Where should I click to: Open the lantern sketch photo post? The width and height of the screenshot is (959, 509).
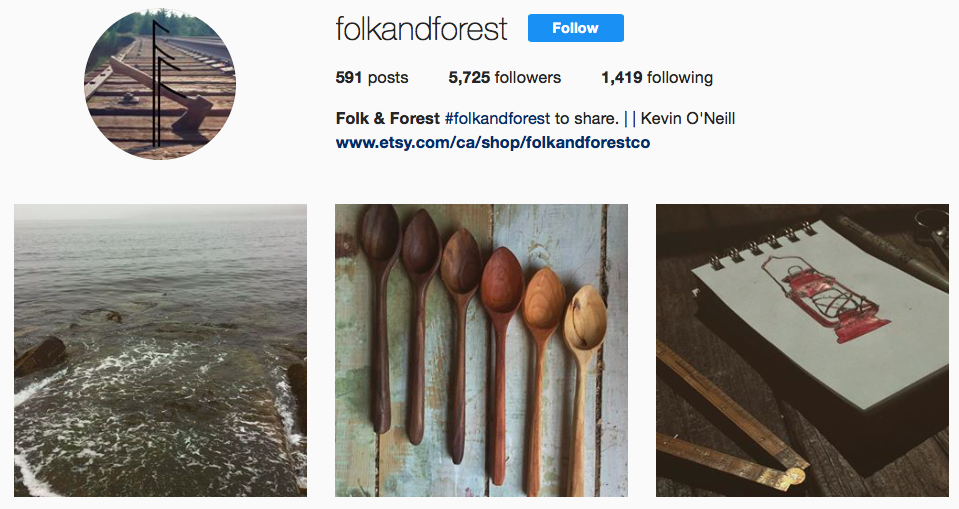point(802,350)
